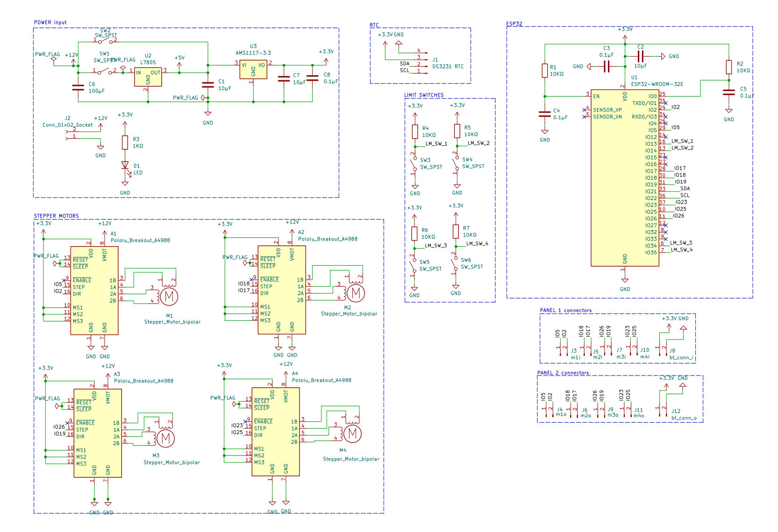The width and height of the screenshot is (778, 532).
Task: Click resistor R7 pull-up symbol
Action: pos(456,232)
